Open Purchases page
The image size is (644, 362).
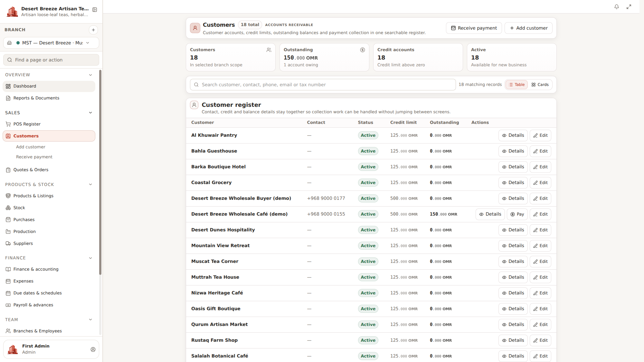[x=49, y=220]
